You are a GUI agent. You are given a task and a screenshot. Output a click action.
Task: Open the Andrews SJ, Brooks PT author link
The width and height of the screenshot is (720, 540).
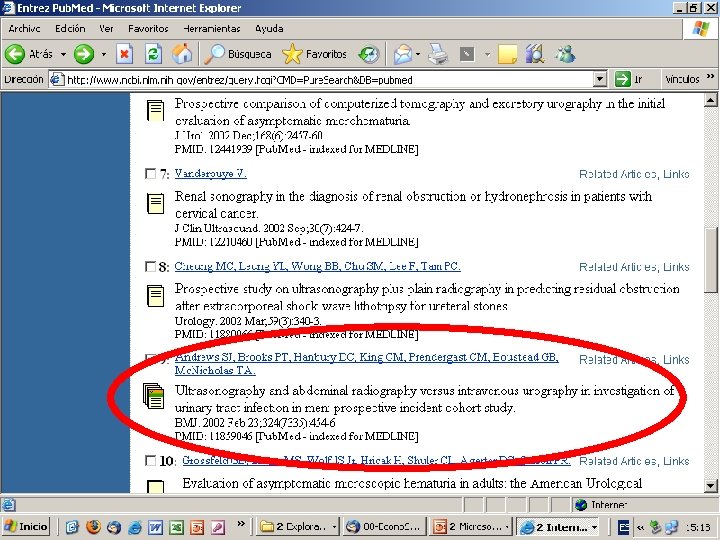point(366,363)
